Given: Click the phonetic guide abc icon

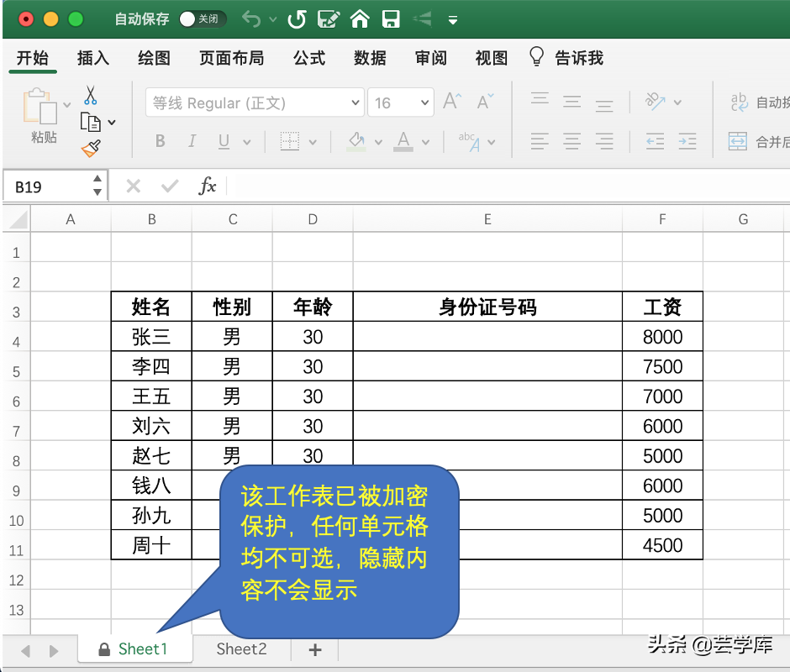Looking at the screenshot, I should pyautogui.click(x=470, y=142).
